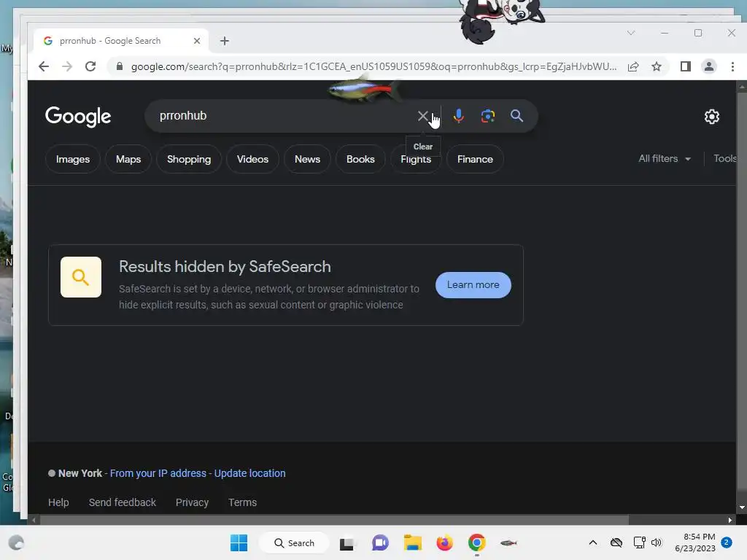Screen dimensions: 747x560
Task: Start voice search with the microphone icon
Action: [458, 116]
